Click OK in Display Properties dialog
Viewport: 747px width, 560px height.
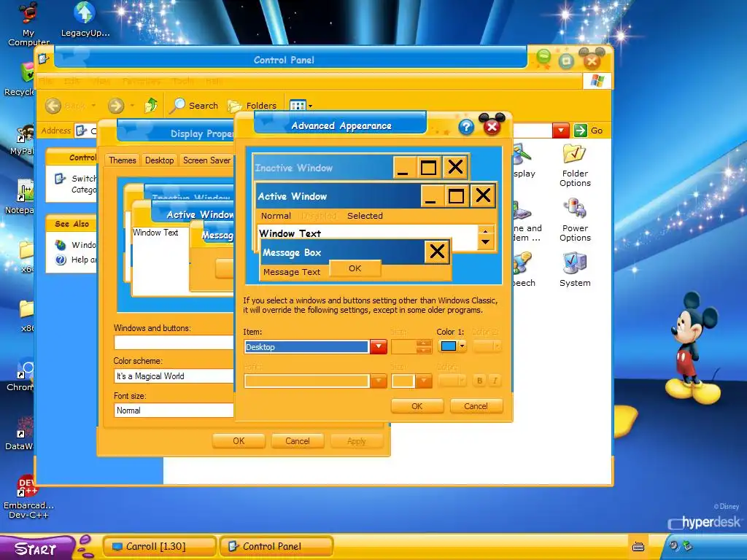pyautogui.click(x=239, y=441)
